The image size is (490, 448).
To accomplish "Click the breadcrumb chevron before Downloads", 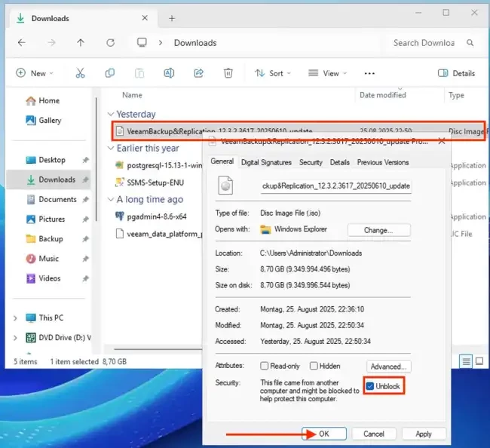I will (161, 42).
